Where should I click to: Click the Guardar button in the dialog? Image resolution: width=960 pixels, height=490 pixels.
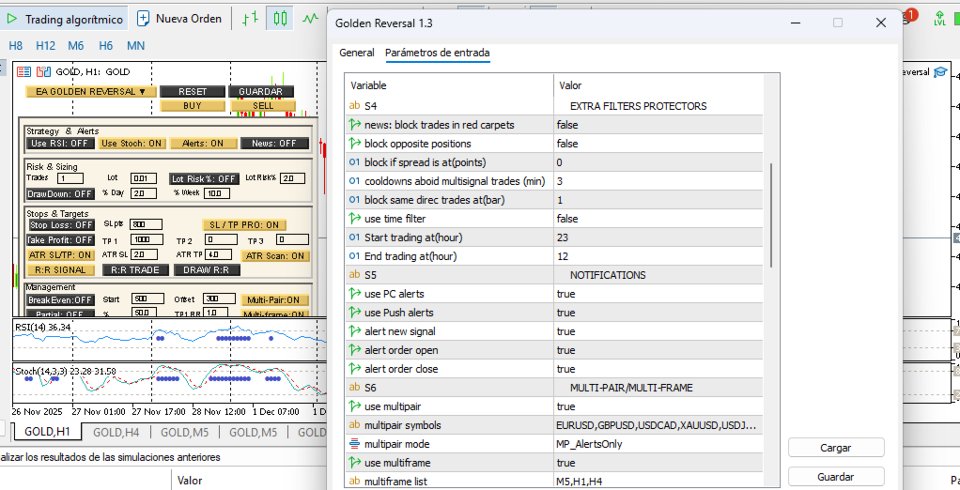tap(836, 477)
